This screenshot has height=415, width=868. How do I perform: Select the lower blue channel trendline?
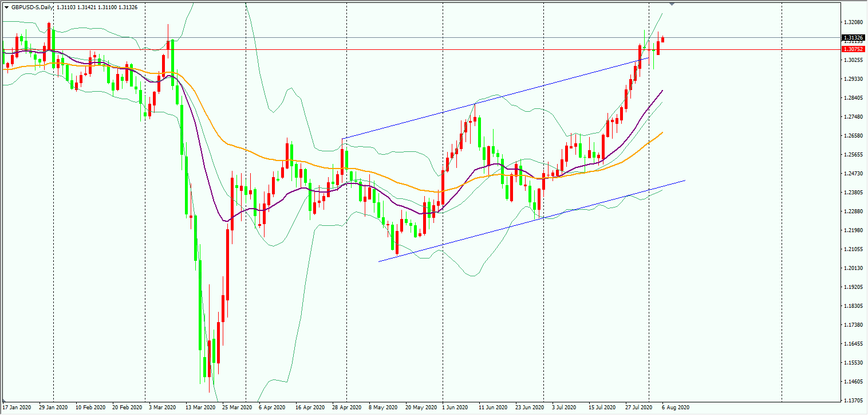pyautogui.click(x=532, y=221)
